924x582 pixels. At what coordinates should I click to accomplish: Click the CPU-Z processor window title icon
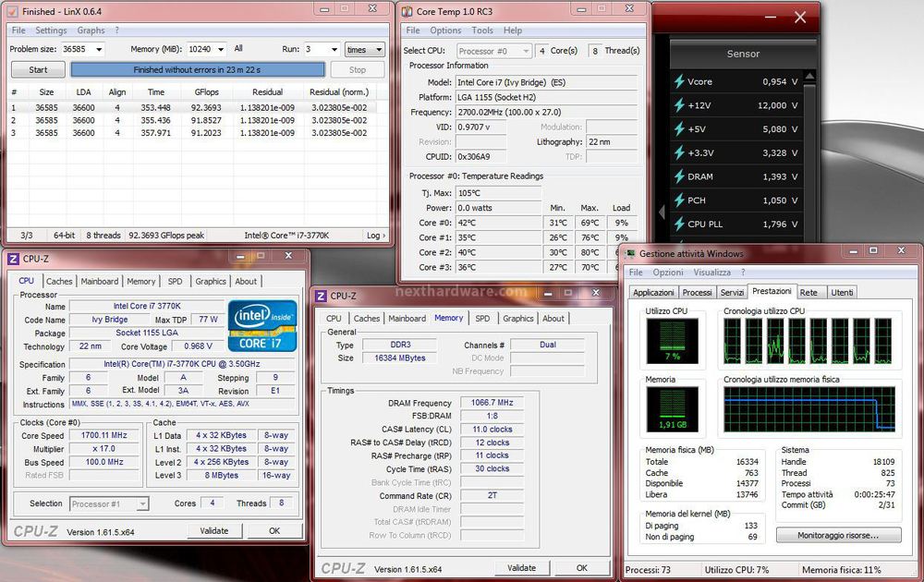(13, 259)
